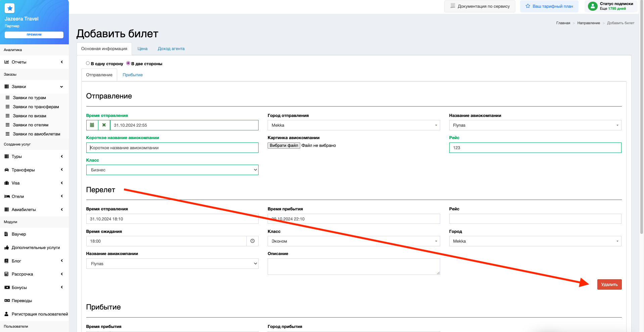Click the calendar icon for departure time

[x=92, y=125]
